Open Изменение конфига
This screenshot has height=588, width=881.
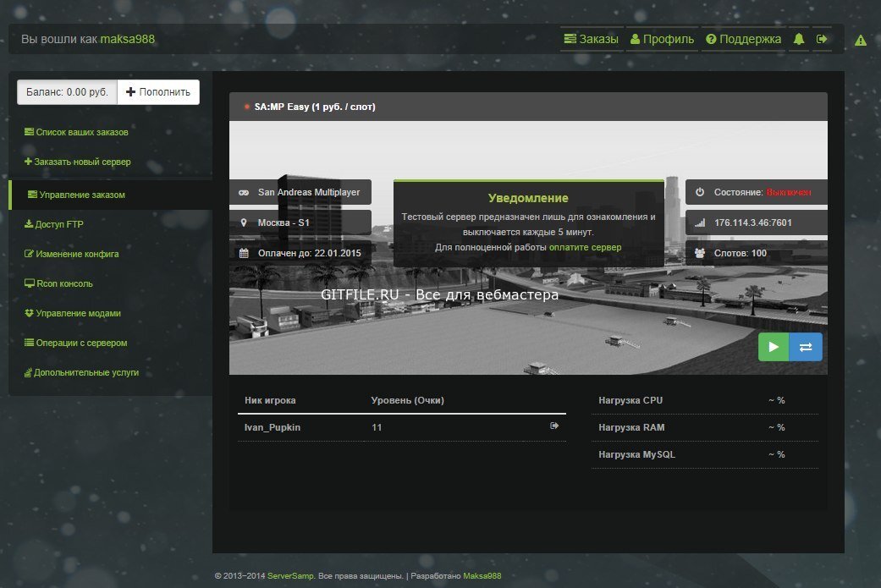(x=71, y=254)
